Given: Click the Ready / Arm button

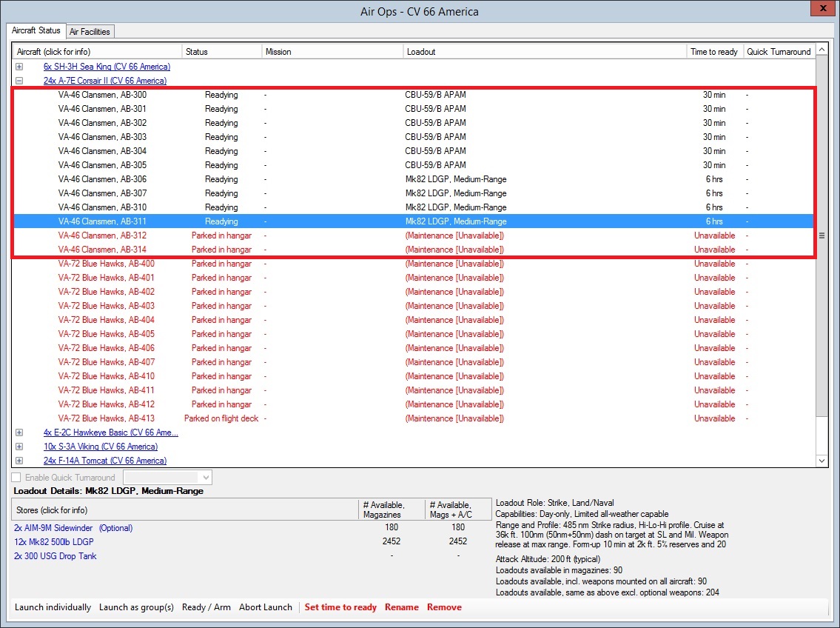Looking at the screenshot, I should pos(206,607).
